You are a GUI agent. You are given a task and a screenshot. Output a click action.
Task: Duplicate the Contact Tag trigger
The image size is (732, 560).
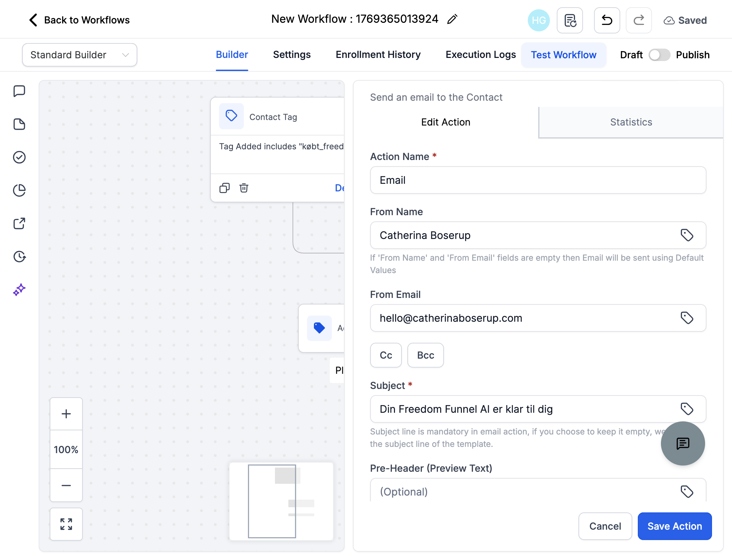(225, 188)
